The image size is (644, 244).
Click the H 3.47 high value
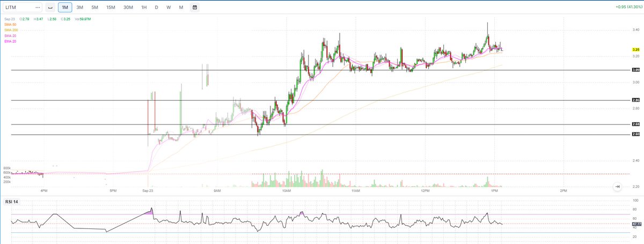pos(38,19)
